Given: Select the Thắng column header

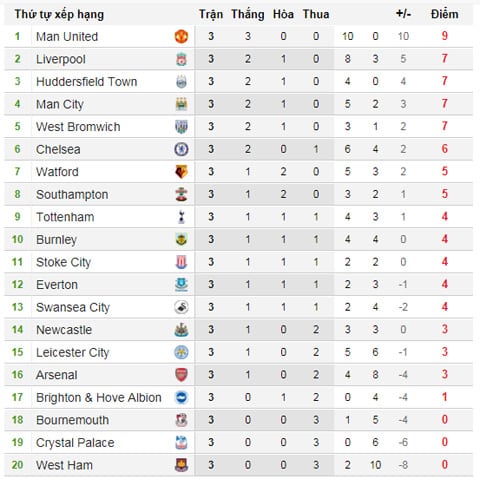Looking at the screenshot, I should coord(248,14).
